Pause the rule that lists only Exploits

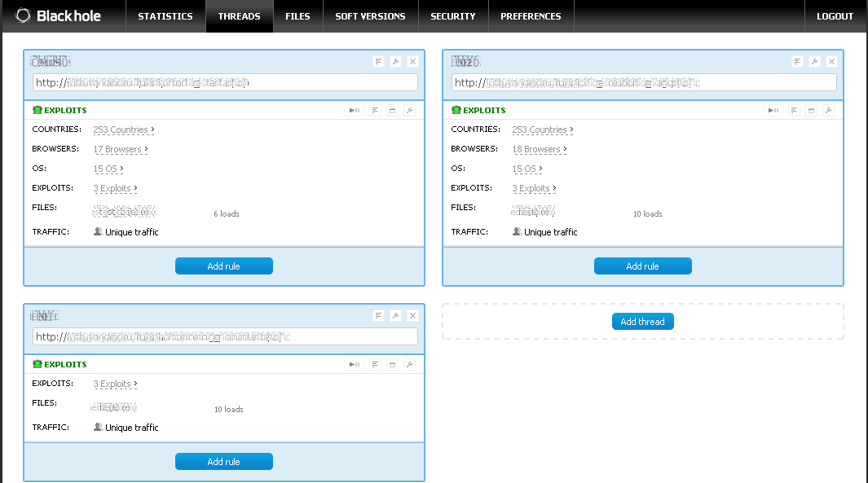tap(355, 365)
